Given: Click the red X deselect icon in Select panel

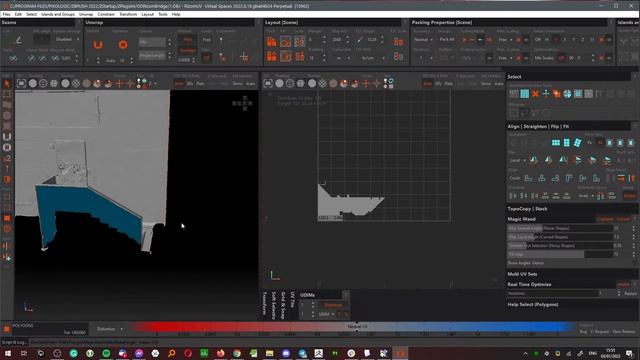Looking at the screenshot, I should tap(535, 94).
